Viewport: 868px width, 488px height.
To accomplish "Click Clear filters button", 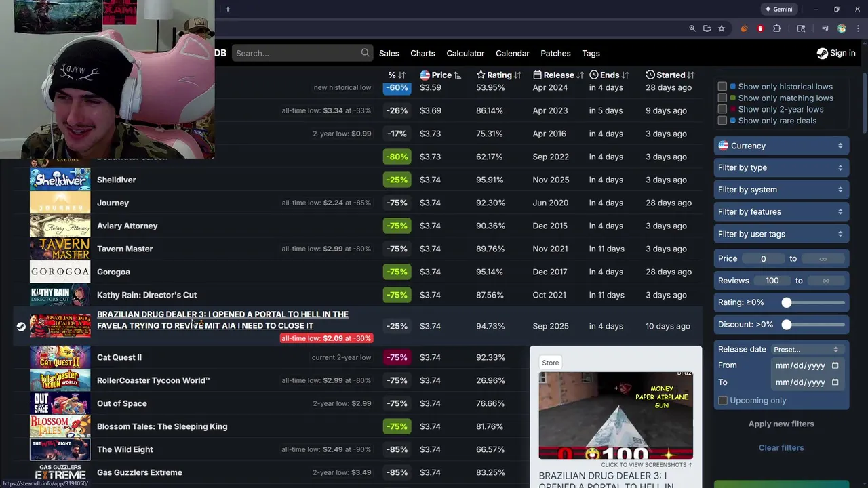I will click(781, 447).
